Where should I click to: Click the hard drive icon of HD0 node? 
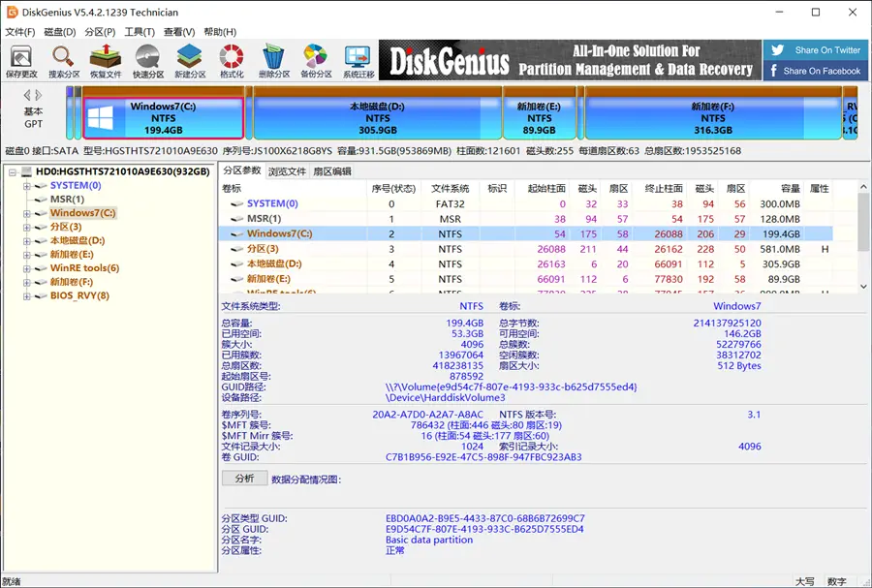[27, 171]
